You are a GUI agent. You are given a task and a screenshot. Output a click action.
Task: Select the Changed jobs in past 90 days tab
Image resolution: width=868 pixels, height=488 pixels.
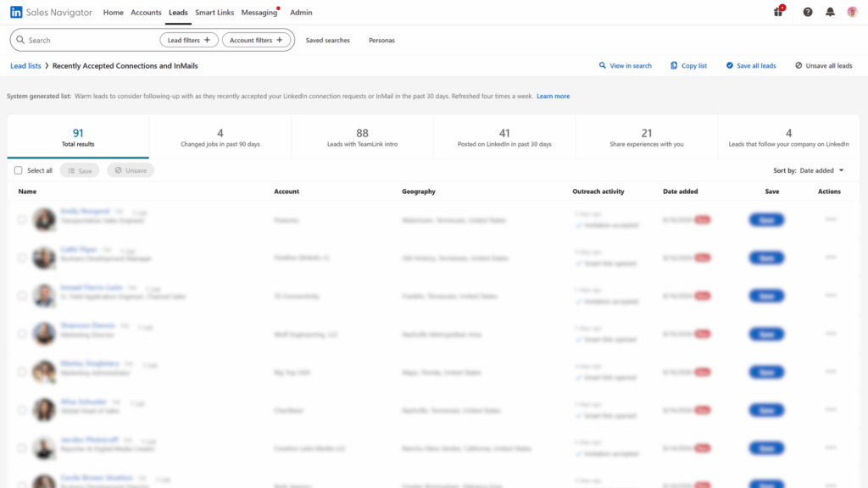point(220,136)
